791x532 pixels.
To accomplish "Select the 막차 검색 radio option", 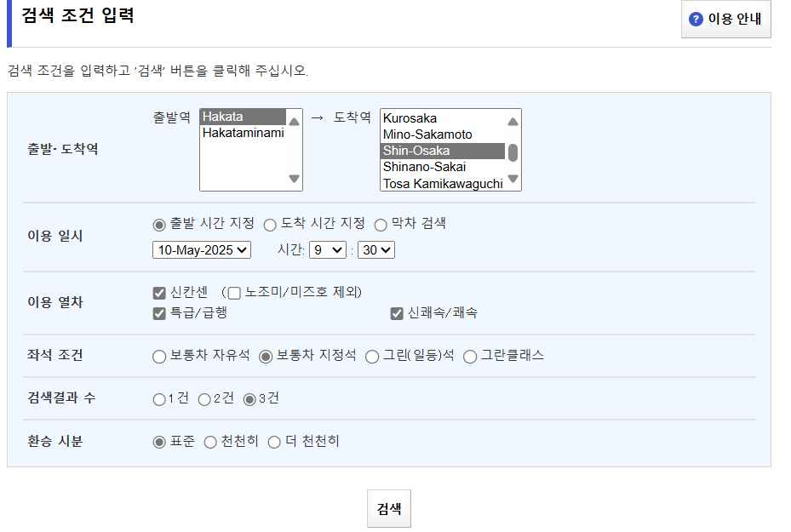I will (x=382, y=225).
